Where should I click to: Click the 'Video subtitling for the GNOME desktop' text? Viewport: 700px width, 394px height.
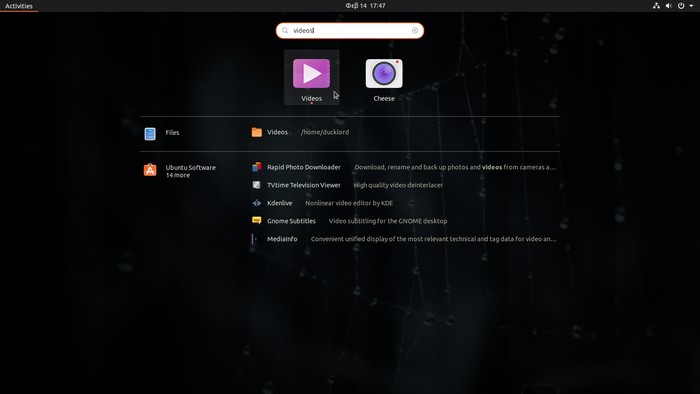[x=388, y=221]
